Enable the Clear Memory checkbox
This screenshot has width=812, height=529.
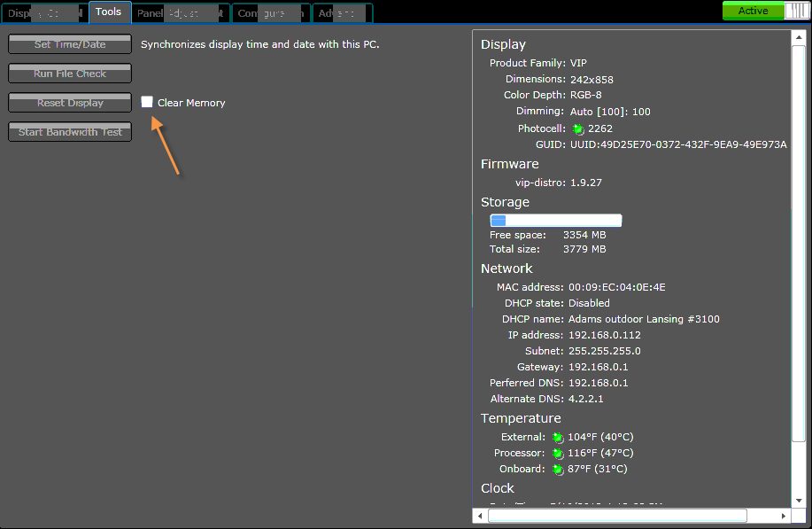147,103
